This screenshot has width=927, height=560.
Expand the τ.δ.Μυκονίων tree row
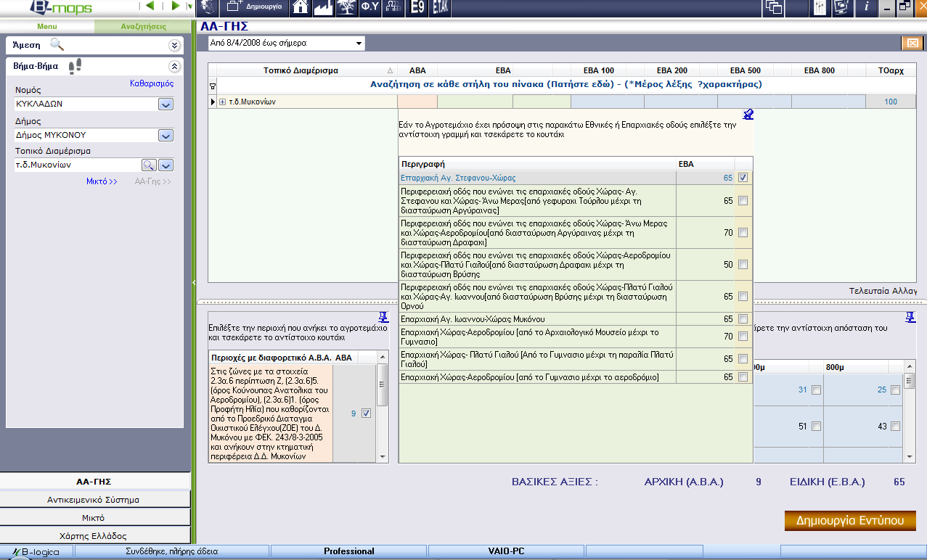coord(223,102)
